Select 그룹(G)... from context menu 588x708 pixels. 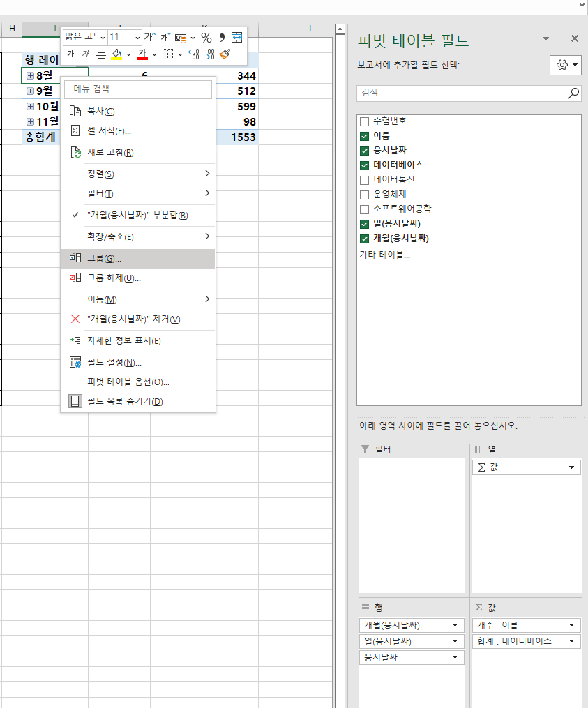click(x=104, y=258)
